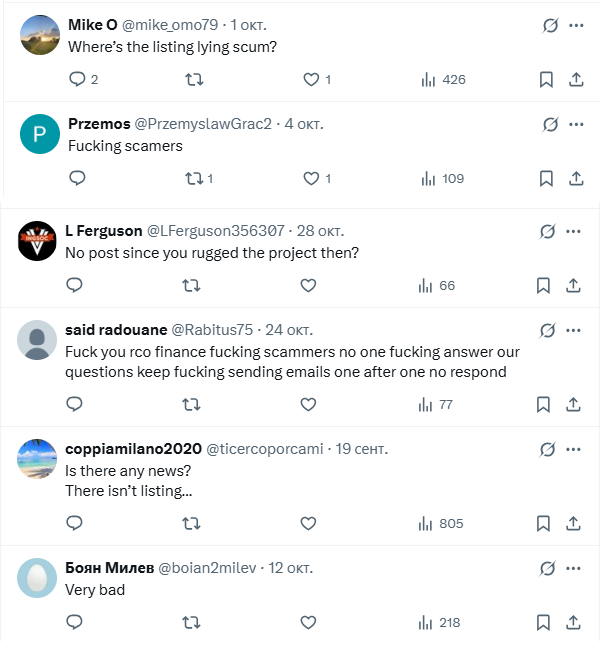Open coppiamilano2020's beach avatar

click(38, 459)
